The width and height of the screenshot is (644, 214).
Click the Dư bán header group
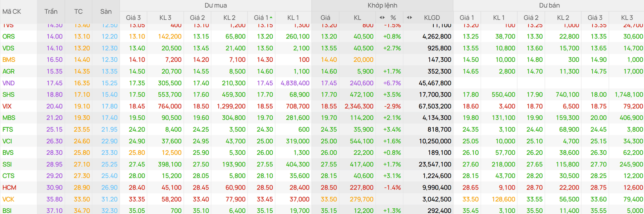click(x=549, y=5)
